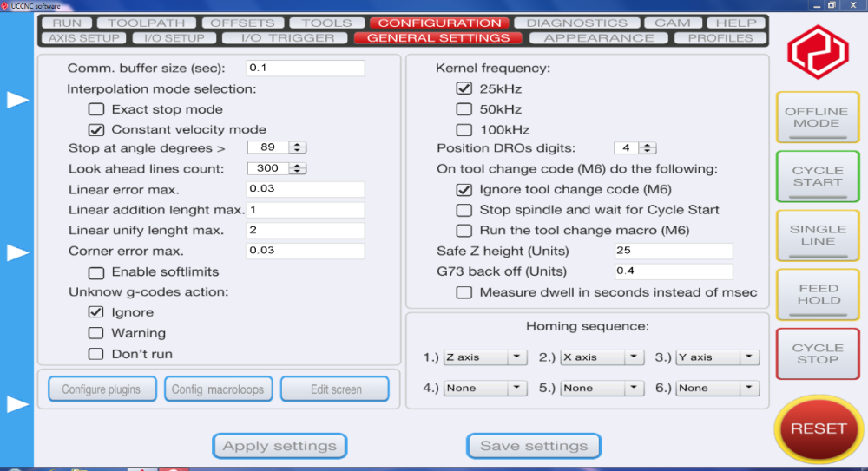Screen dimensions: 868x471
Task: Check Run the tool change macro (M6)
Action: click(464, 230)
